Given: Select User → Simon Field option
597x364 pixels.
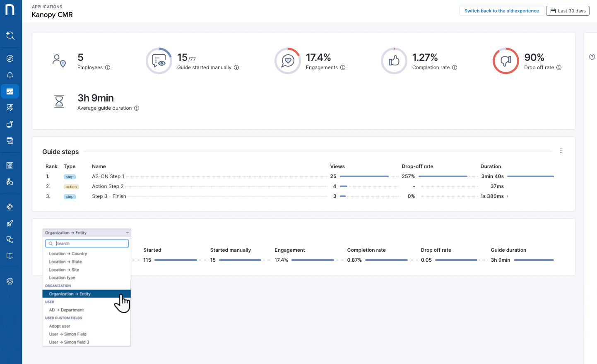Looking at the screenshot, I should click(67, 334).
